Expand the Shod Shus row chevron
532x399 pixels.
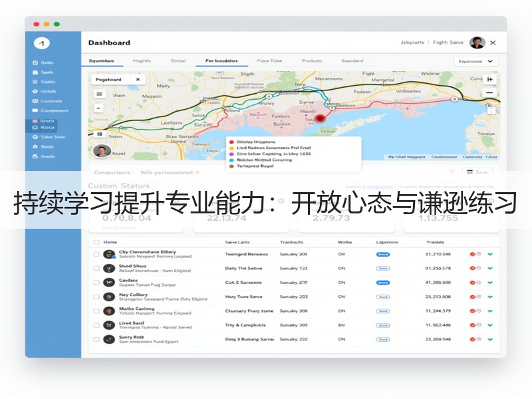tap(490, 269)
